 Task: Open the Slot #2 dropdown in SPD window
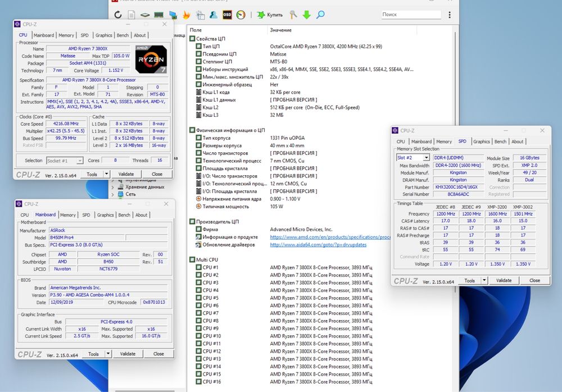click(426, 158)
